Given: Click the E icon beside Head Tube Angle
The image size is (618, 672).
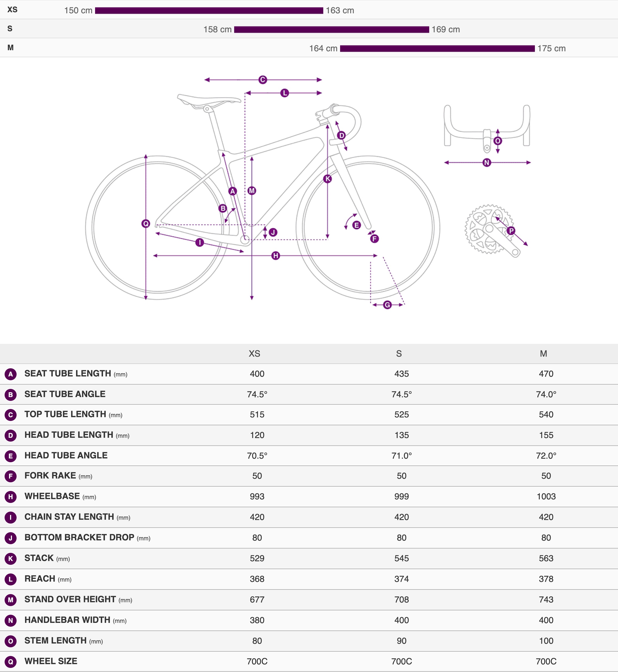Looking at the screenshot, I should (x=11, y=456).
